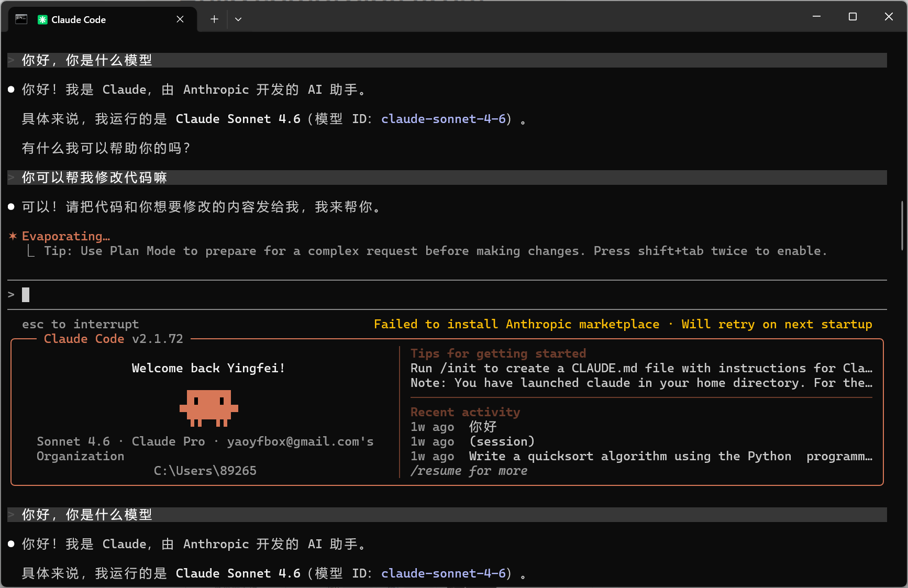The height and width of the screenshot is (588, 908).
Task: Open a new terminal tab
Action: (214, 19)
